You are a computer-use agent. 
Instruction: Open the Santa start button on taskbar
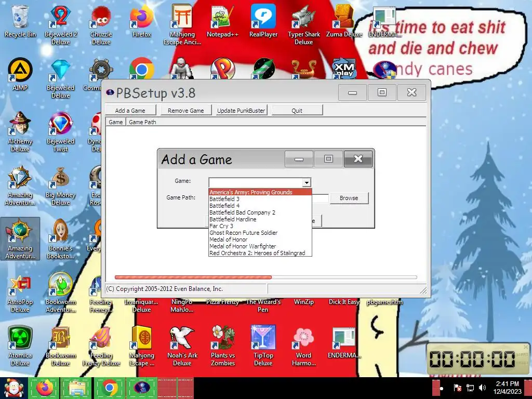click(x=14, y=388)
